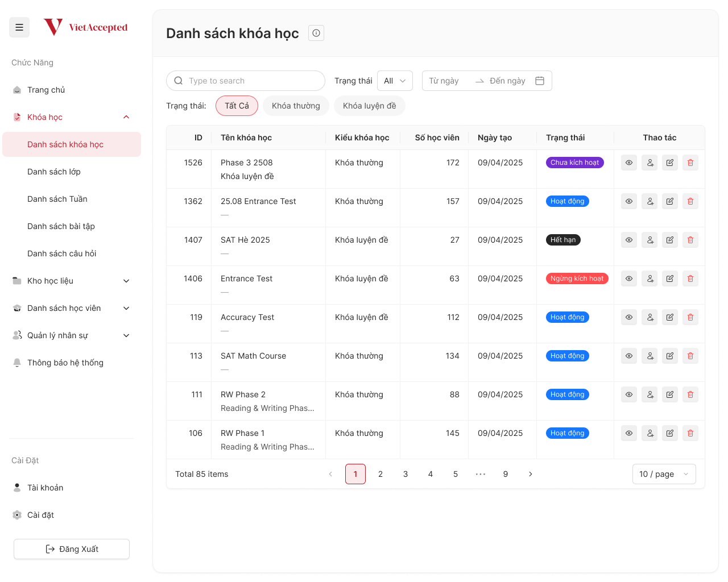Go to page 5
728x582 pixels.
click(x=456, y=474)
